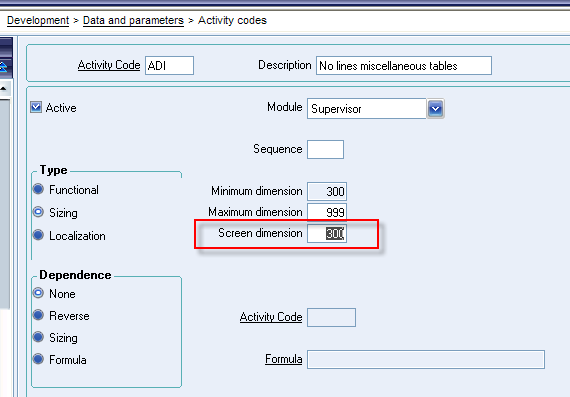Image resolution: width=570 pixels, height=397 pixels.
Task: Click the double-arrow icon in left sidebar
Action: (x=3, y=67)
